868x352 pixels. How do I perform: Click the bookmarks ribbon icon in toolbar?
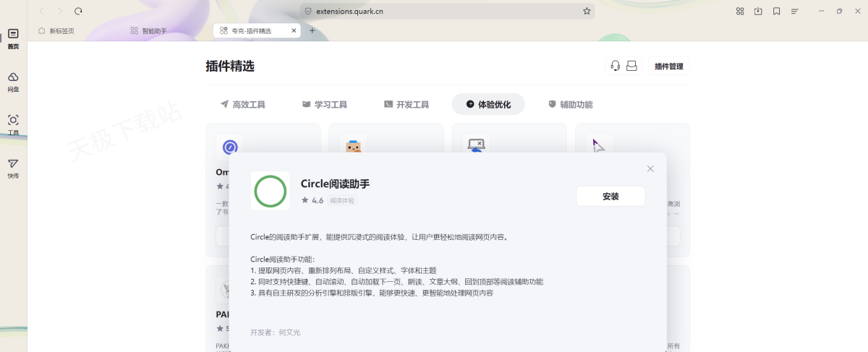[x=776, y=11]
